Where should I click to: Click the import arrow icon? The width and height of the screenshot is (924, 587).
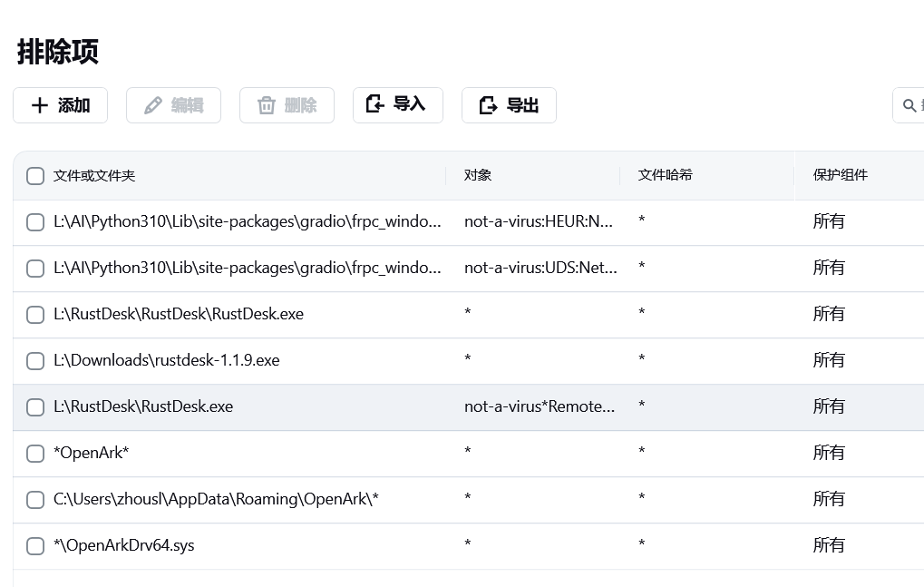point(375,104)
